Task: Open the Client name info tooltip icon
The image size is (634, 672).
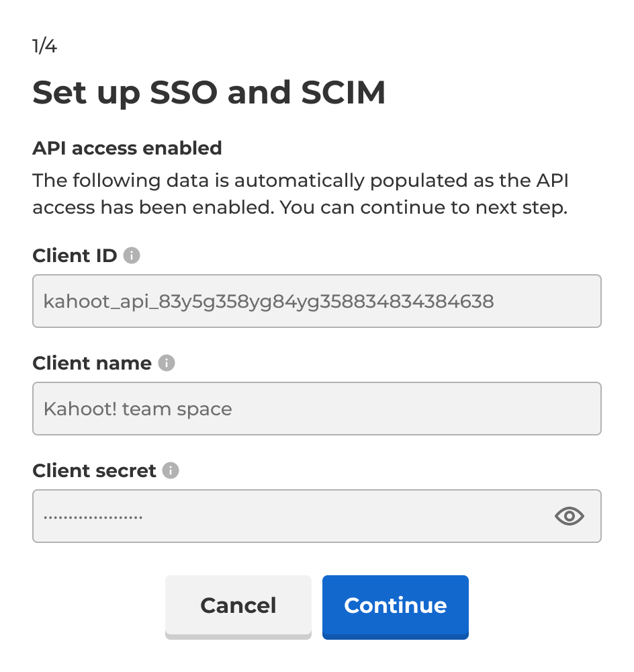Action: [166, 363]
